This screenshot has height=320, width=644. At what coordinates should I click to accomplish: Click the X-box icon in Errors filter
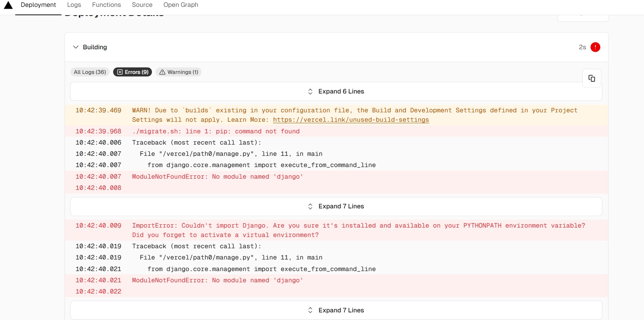click(x=120, y=72)
